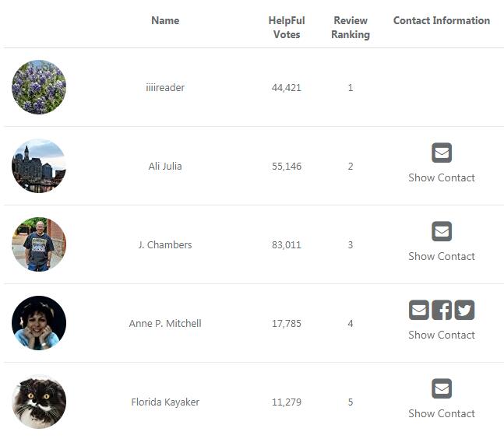Viewport: 504px width, 439px height.
Task: Show Contact for Anne P. Mitchell
Action: click(x=442, y=335)
